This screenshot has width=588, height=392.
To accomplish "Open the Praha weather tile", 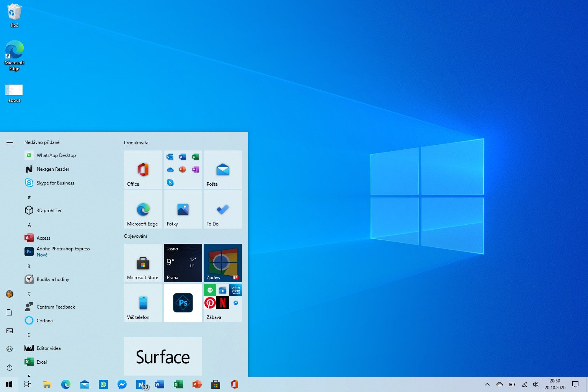I will pos(183,263).
